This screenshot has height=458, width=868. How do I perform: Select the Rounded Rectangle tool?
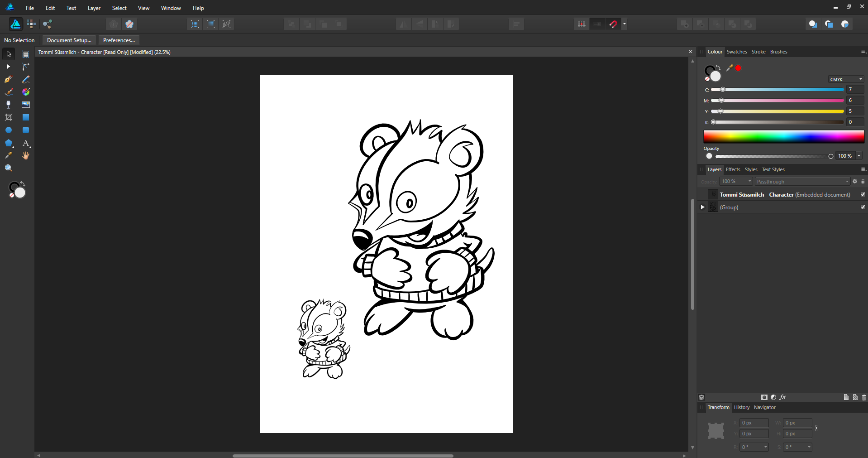pyautogui.click(x=26, y=130)
